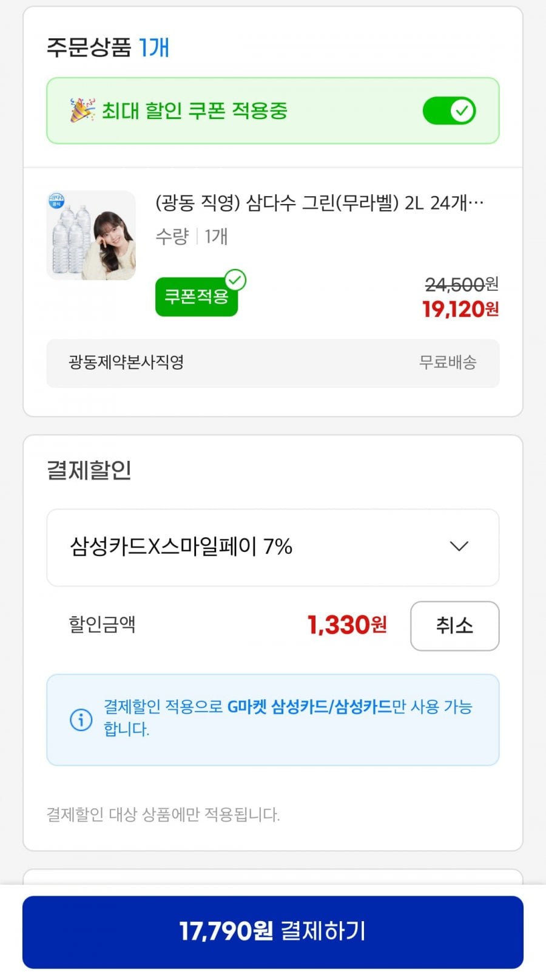The image size is (546, 980).
Task: Click the check badge on 쿠폰적용 button
Action: tap(235, 280)
